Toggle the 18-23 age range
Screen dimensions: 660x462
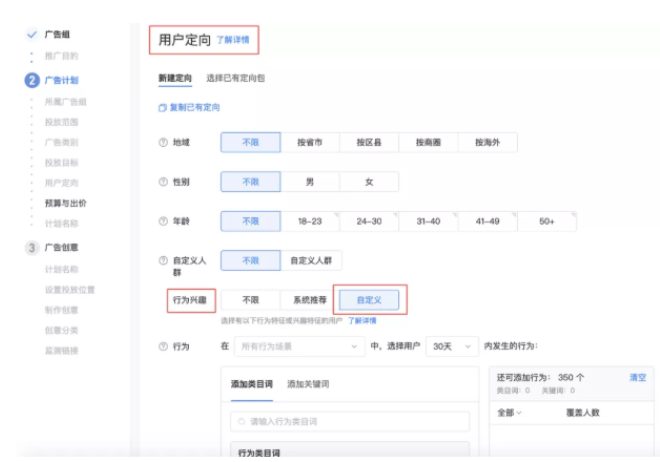[x=310, y=221]
